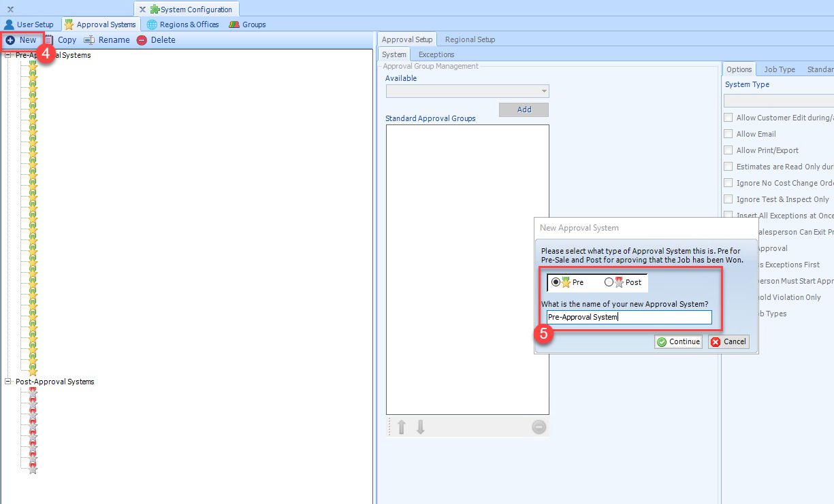Open the Available approval groups dropdown
Viewport: 834px width, 504px height.
[543, 90]
